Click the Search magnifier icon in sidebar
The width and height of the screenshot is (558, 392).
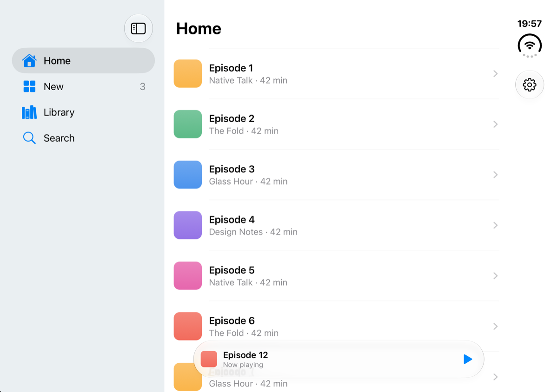pos(29,138)
